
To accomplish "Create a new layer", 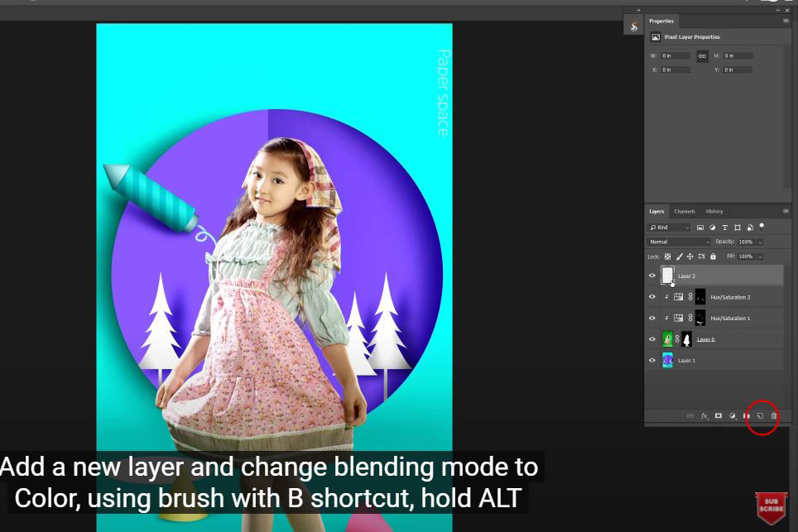I will 761,415.
